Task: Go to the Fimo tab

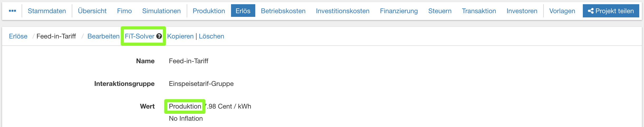Action: (124, 11)
